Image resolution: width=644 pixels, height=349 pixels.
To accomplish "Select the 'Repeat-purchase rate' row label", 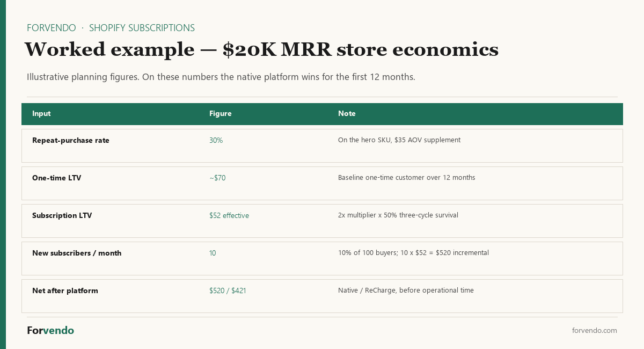I will coord(71,140).
